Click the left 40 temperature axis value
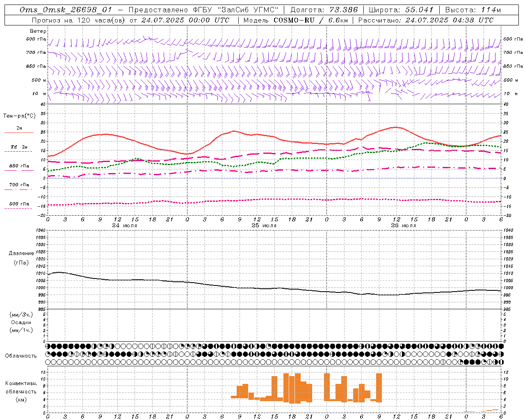 click(x=43, y=104)
